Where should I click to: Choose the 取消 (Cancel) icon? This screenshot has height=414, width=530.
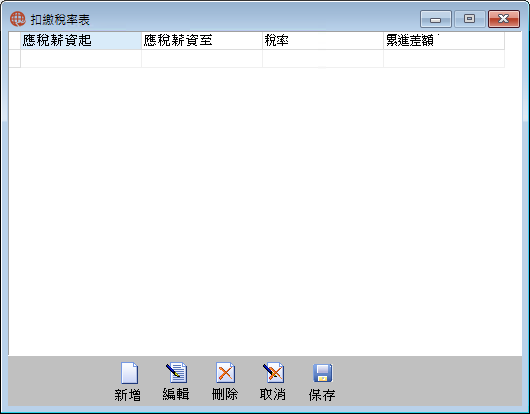click(273, 373)
